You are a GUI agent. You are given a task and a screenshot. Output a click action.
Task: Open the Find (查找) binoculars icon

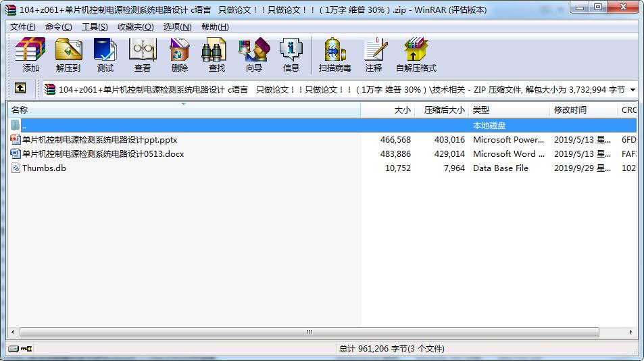(x=214, y=49)
